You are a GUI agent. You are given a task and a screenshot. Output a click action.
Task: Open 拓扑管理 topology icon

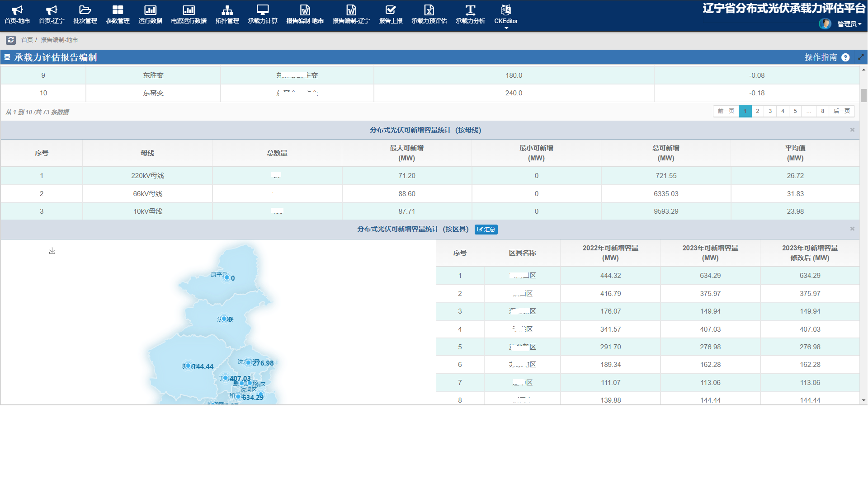pos(227,10)
